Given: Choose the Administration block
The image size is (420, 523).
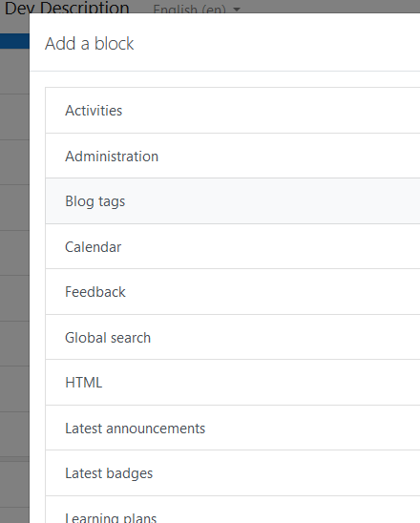Looking at the screenshot, I should (233, 156).
